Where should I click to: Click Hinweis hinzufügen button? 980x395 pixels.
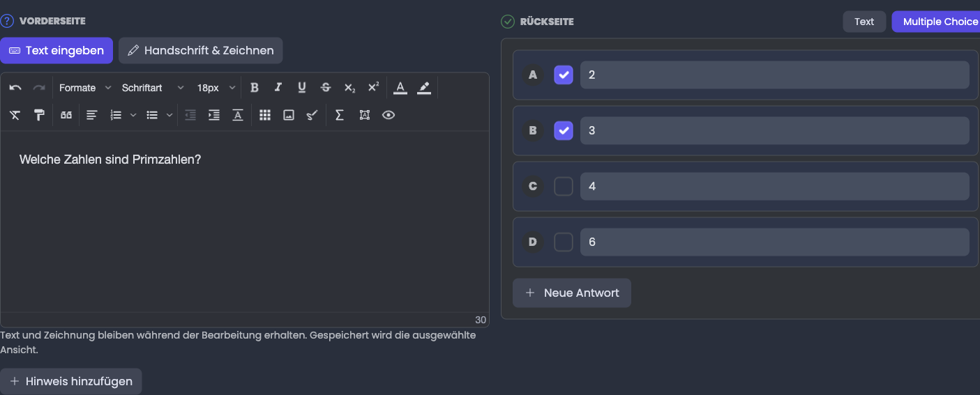click(x=71, y=381)
